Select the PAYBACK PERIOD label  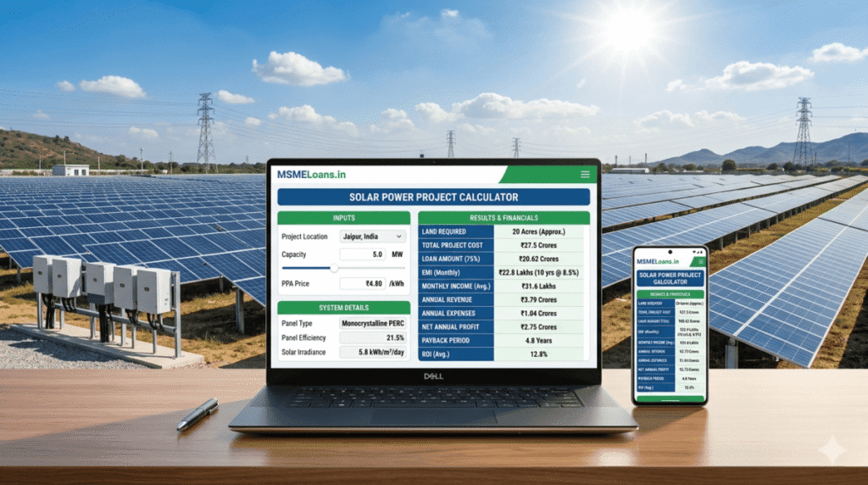click(x=446, y=341)
